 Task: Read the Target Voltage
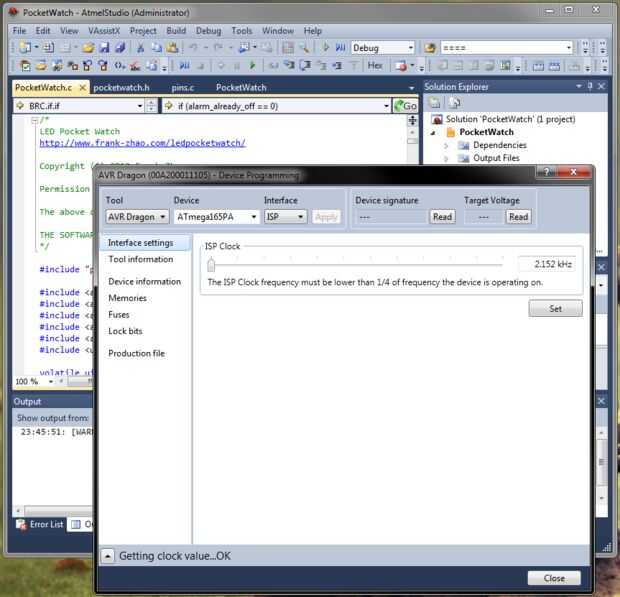(x=518, y=217)
